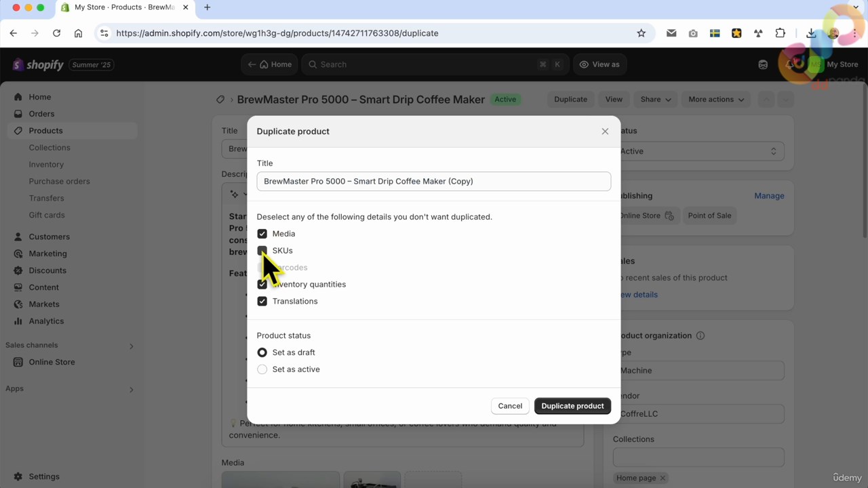Open a new browser tab

point(208,7)
